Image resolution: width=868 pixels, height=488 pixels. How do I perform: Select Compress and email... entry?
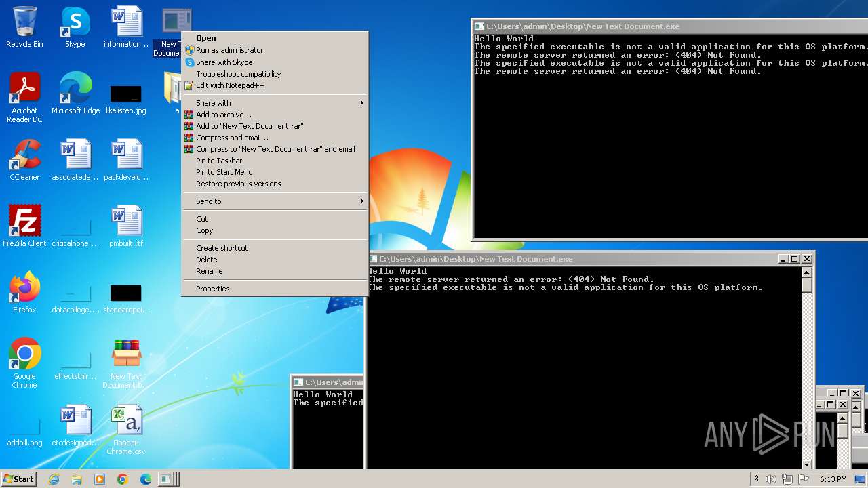[x=275, y=138]
